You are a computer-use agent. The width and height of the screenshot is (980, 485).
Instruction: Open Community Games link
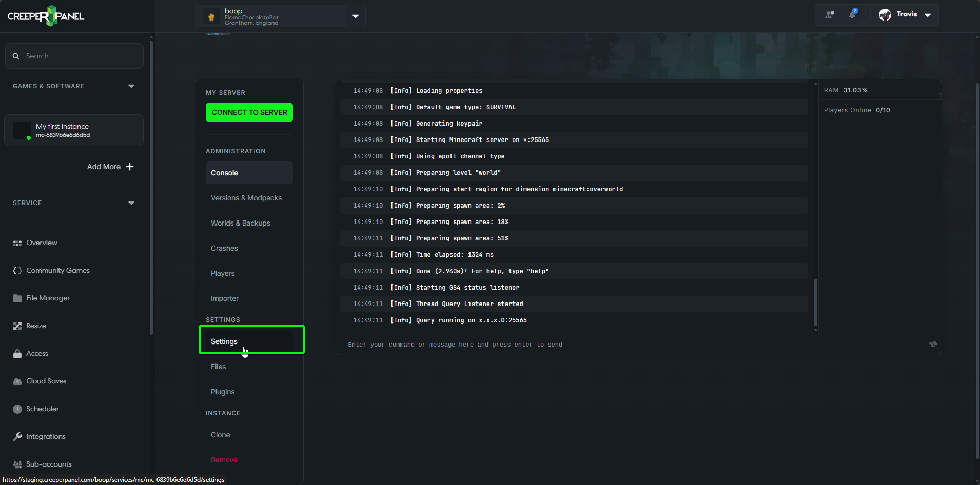tap(58, 271)
